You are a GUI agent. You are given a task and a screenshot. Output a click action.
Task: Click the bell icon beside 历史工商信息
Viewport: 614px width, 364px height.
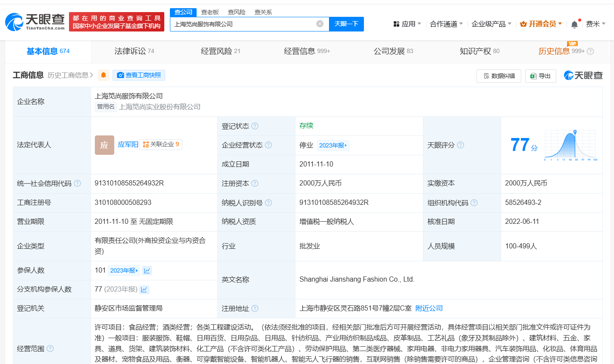[x=103, y=75]
